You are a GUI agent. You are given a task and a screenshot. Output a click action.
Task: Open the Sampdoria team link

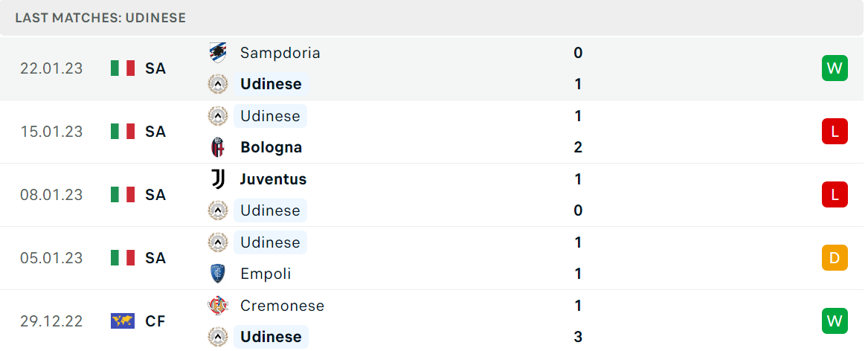tap(280, 53)
